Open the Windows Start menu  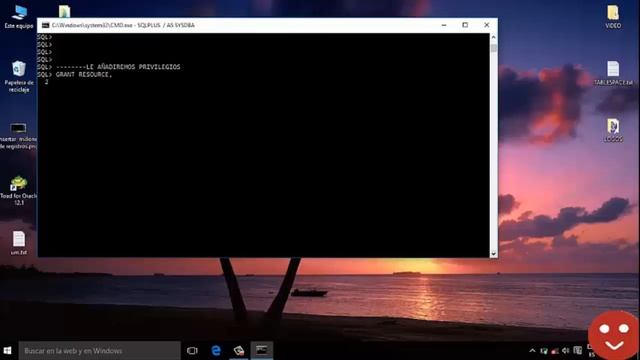(7, 351)
